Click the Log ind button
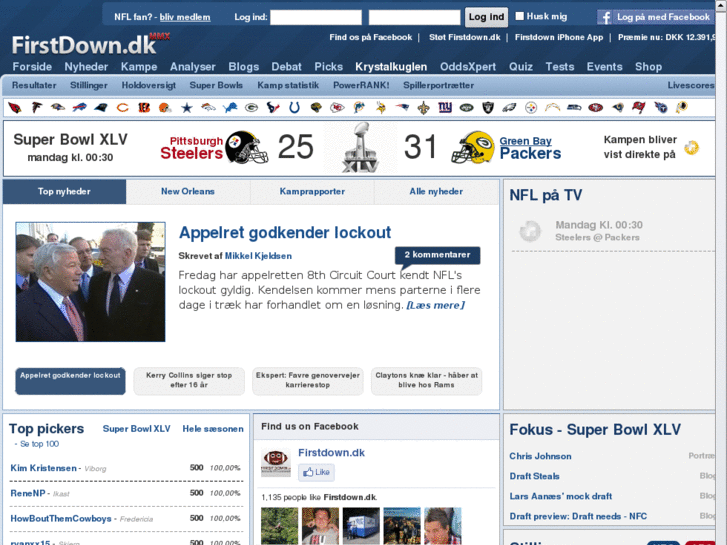The width and height of the screenshot is (727, 545). (486, 17)
